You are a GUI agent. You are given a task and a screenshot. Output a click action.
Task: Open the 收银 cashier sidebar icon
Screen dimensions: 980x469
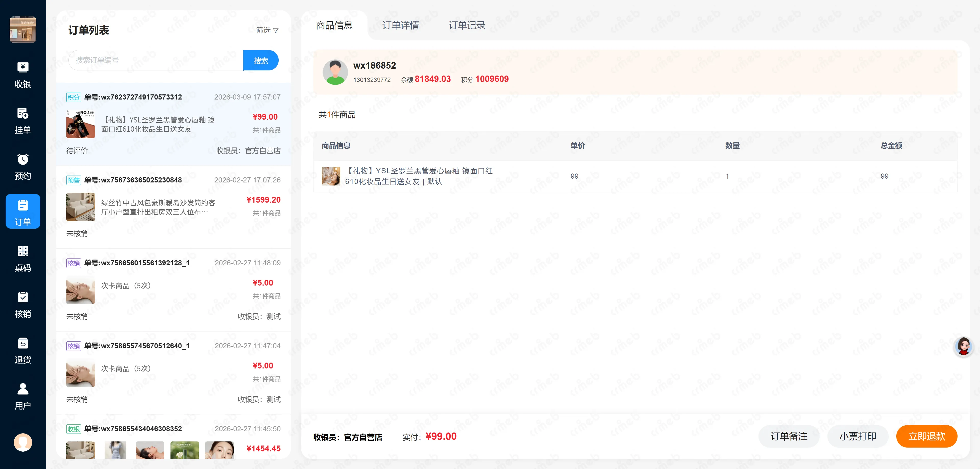coord(23,75)
